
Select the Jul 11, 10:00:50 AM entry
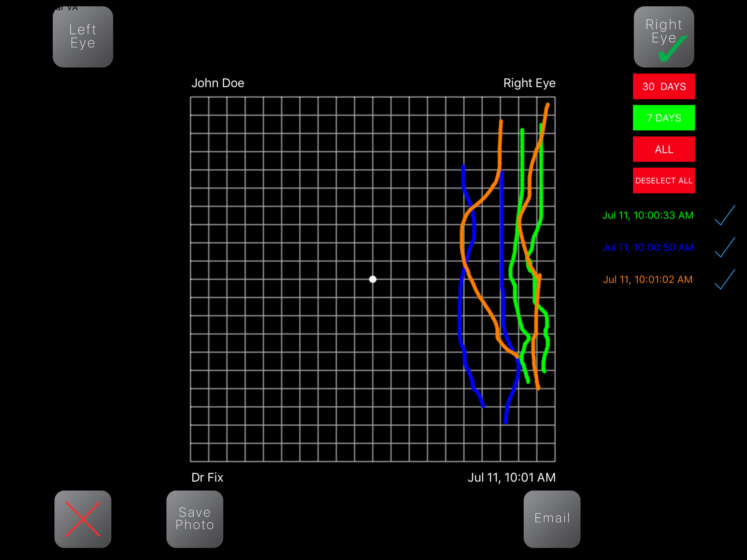pyautogui.click(x=647, y=247)
